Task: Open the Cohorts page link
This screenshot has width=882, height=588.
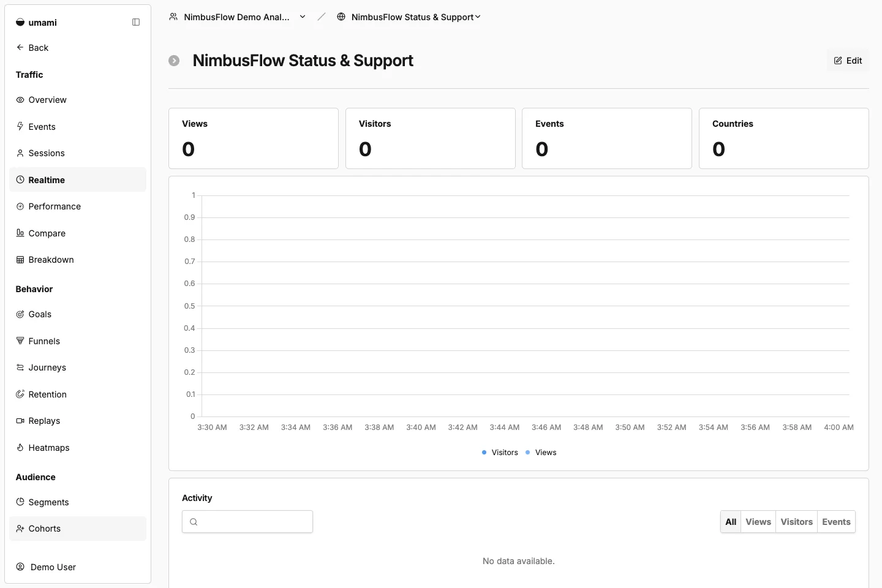Action: pos(78,529)
